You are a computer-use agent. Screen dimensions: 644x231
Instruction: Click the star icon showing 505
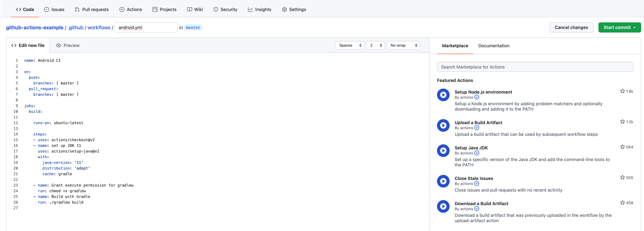(622, 177)
